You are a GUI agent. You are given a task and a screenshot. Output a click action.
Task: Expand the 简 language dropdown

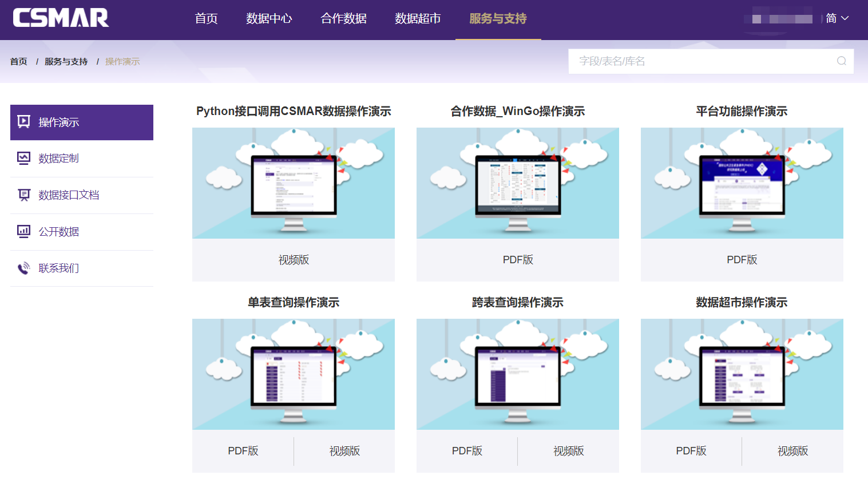pyautogui.click(x=837, y=18)
